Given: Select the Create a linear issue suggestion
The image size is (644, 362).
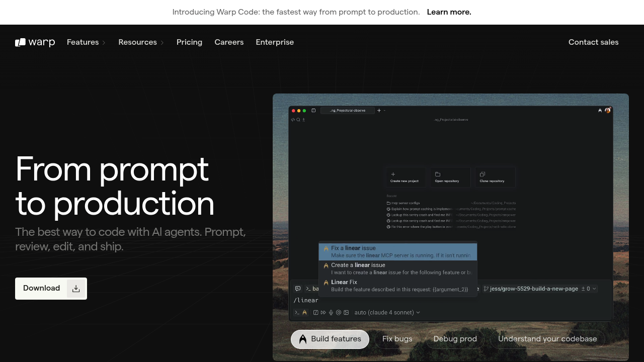Looking at the screenshot, I should click(397, 268).
